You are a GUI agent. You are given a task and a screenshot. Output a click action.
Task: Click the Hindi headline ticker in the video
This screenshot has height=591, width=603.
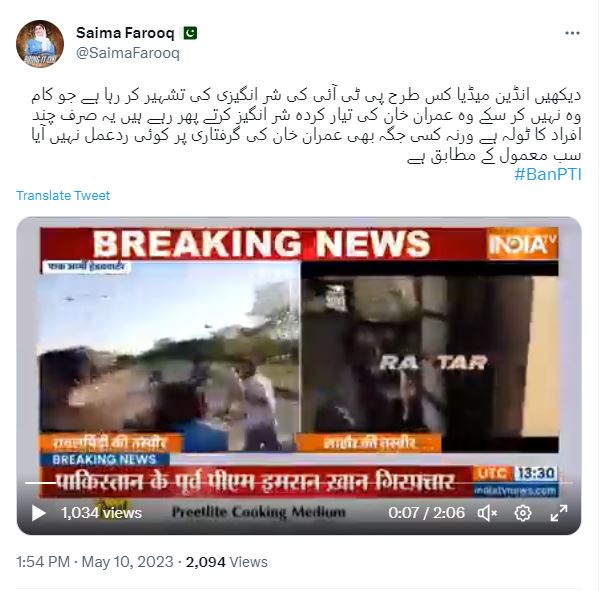point(256,482)
